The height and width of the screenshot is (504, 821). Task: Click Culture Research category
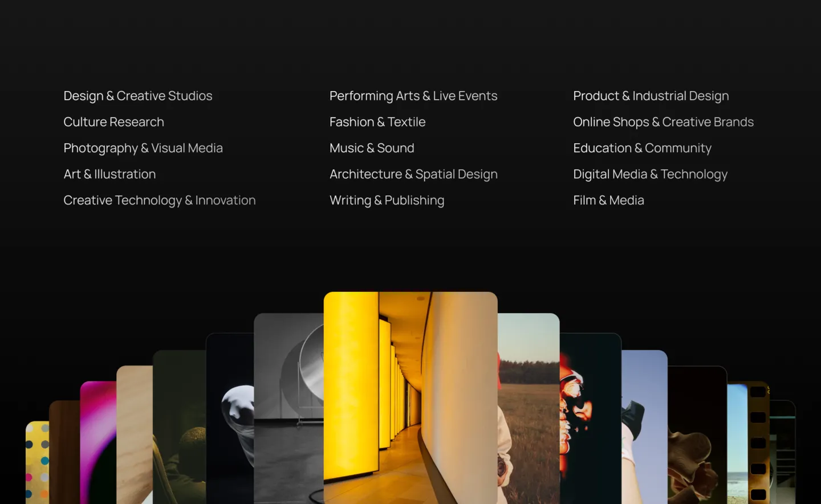(113, 122)
